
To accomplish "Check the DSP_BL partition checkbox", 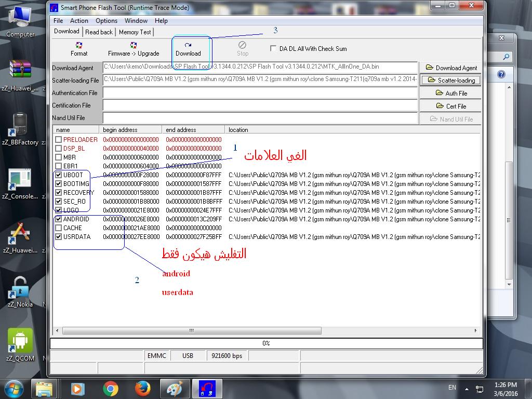I will click(58, 148).
